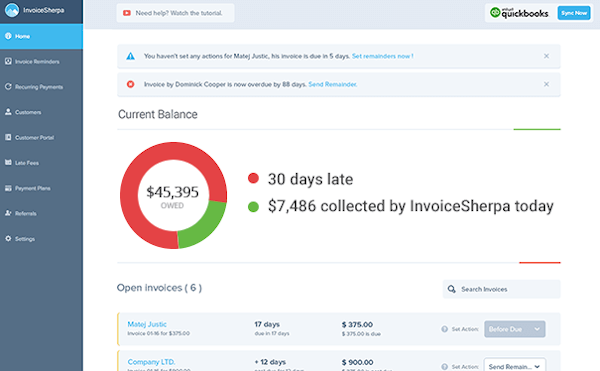This screenshot has height=371, width=600.
Task: Click the 'Send Remainder' link
Action: point(333,85)
